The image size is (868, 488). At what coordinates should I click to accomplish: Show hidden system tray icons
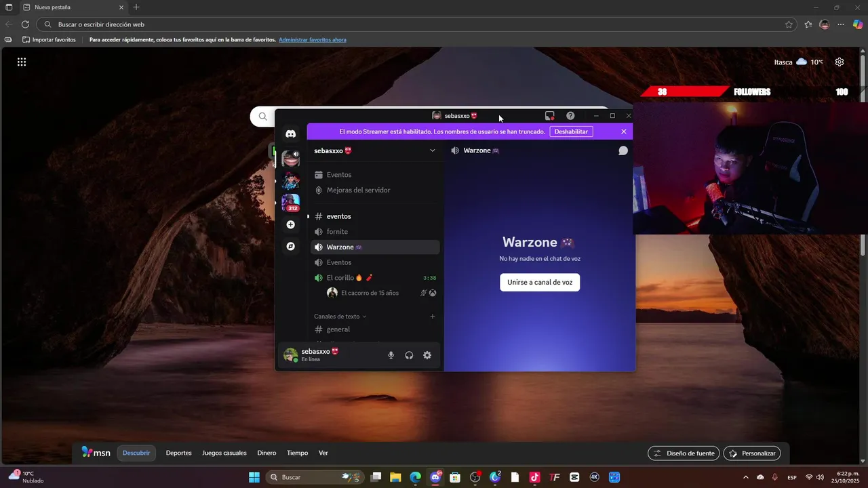(x=746, y=477)
